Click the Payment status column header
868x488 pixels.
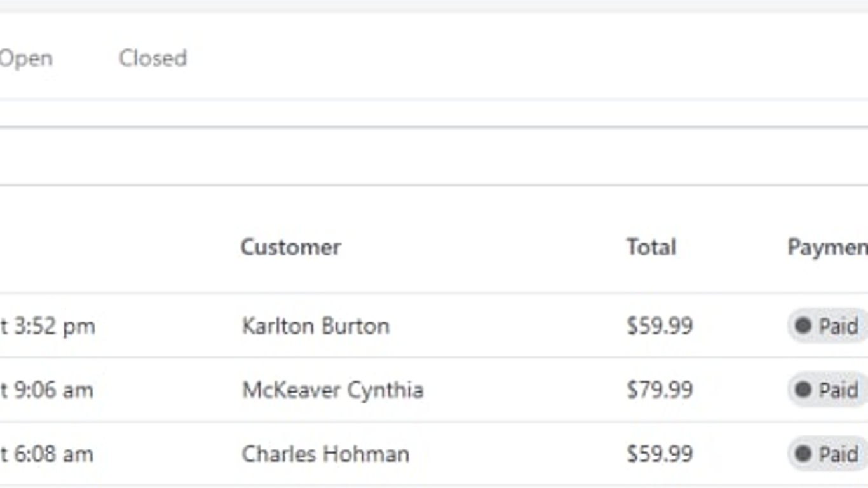(x=827, y=247)
